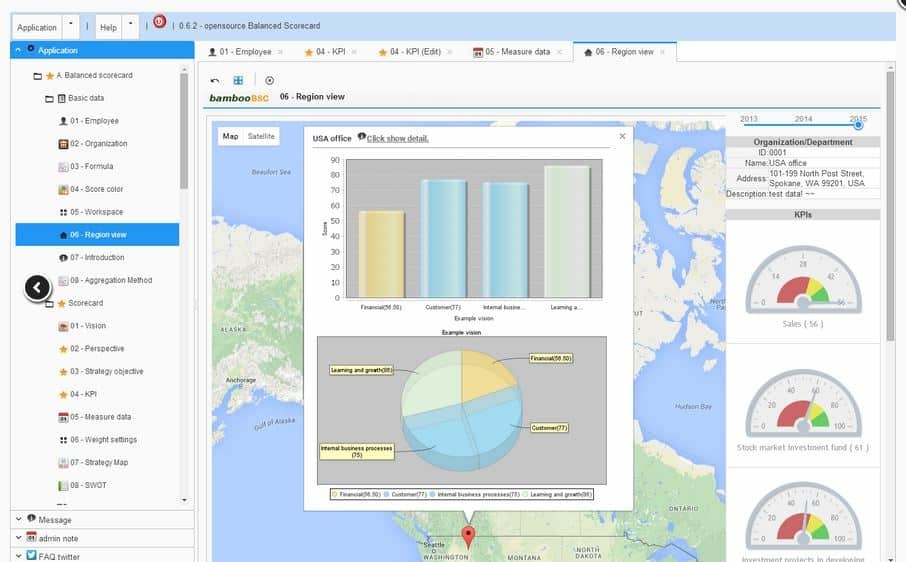Viewport: 906px width, 562px height.
Task: Open the Application menu dropdown arrow
Action: 70,27
